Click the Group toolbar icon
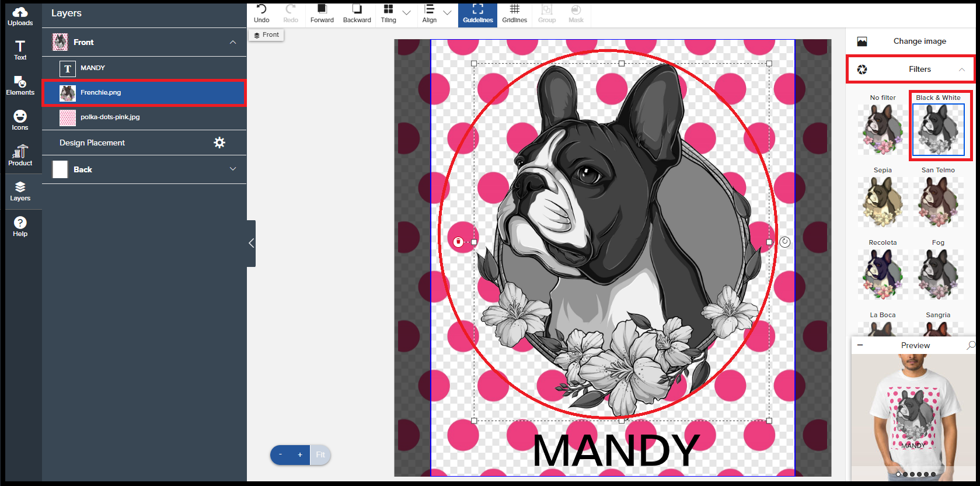980x486 pixels. pos(547,13)
